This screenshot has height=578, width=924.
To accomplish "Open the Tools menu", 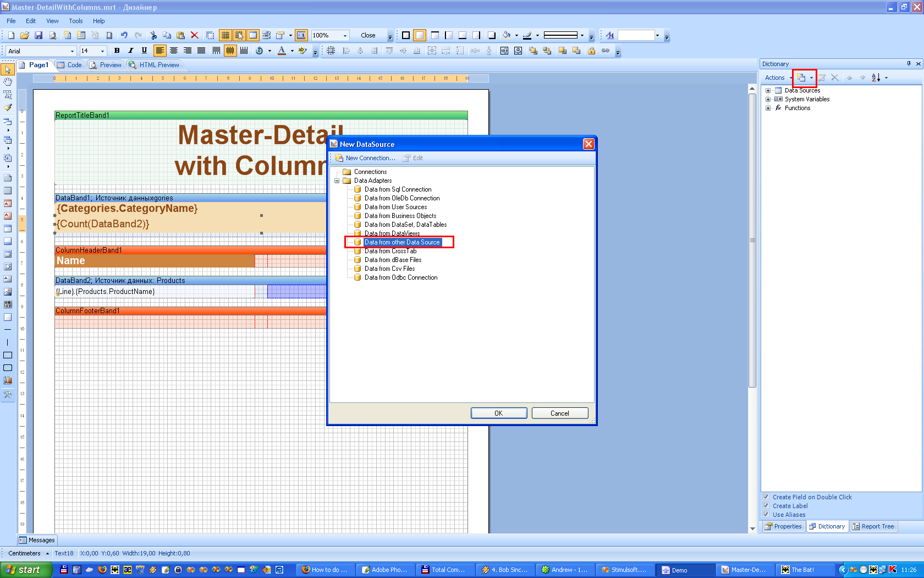I will [x=76, y=21].
